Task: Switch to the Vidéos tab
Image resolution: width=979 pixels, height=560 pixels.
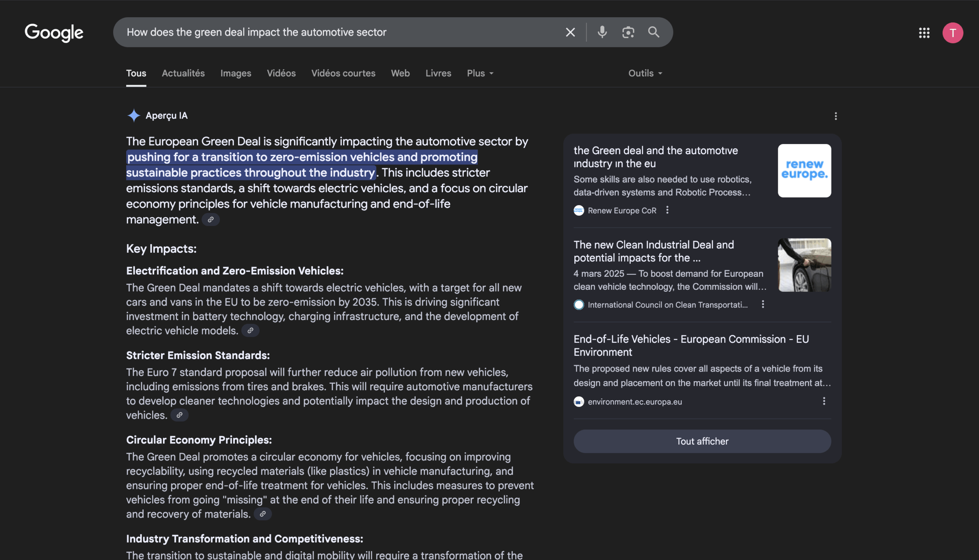Action: 281,73
